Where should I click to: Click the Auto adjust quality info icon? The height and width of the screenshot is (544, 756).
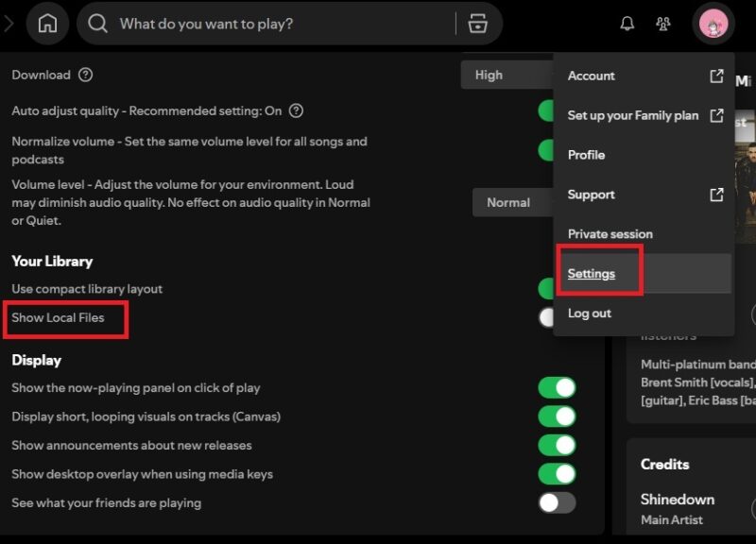[x=294, y=110]
